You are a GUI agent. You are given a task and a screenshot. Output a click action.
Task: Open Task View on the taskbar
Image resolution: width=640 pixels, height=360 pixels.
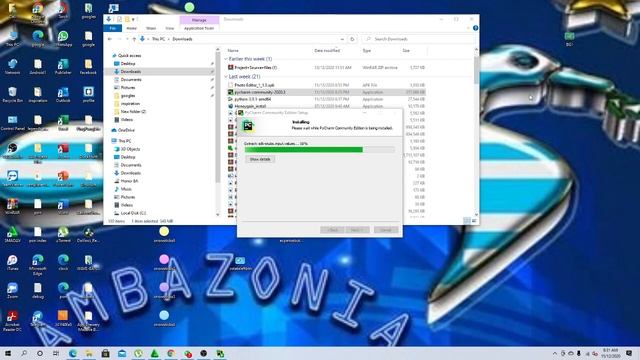pos(56,353)
